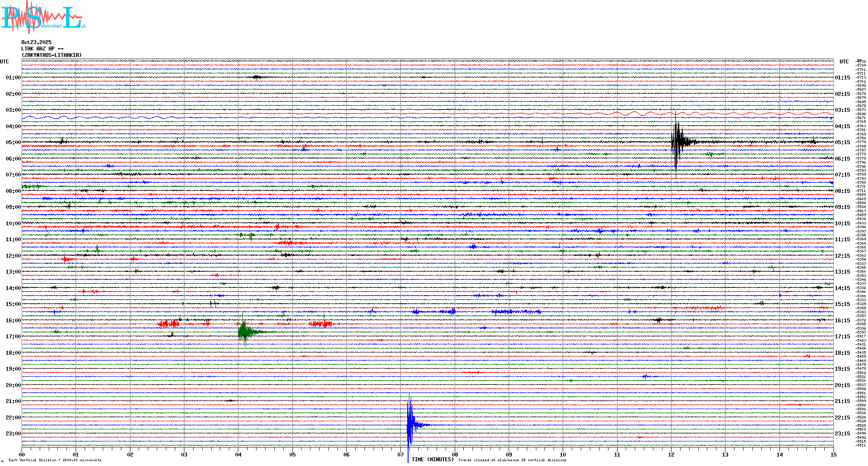Click the 05:00 left time label

coord(13,142)
